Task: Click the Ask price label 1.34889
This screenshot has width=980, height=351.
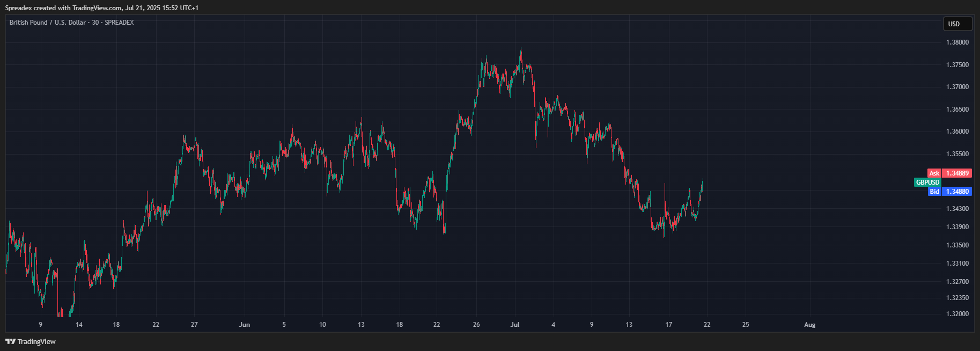Action: [957, 173]
